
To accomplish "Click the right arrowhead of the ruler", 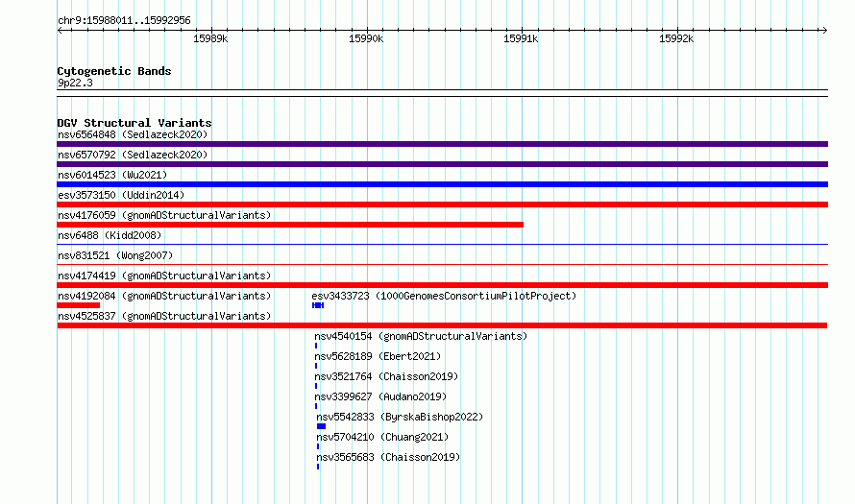I will [825, 30].
